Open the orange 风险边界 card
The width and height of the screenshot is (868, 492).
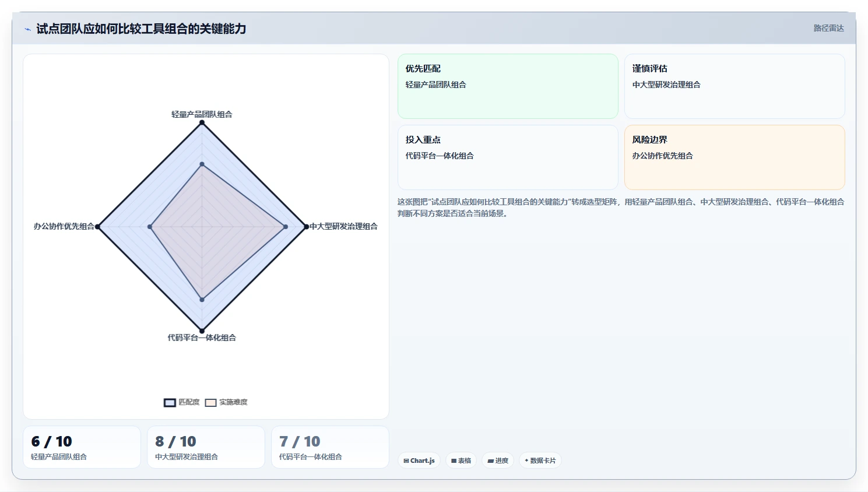tap(735, 157)
